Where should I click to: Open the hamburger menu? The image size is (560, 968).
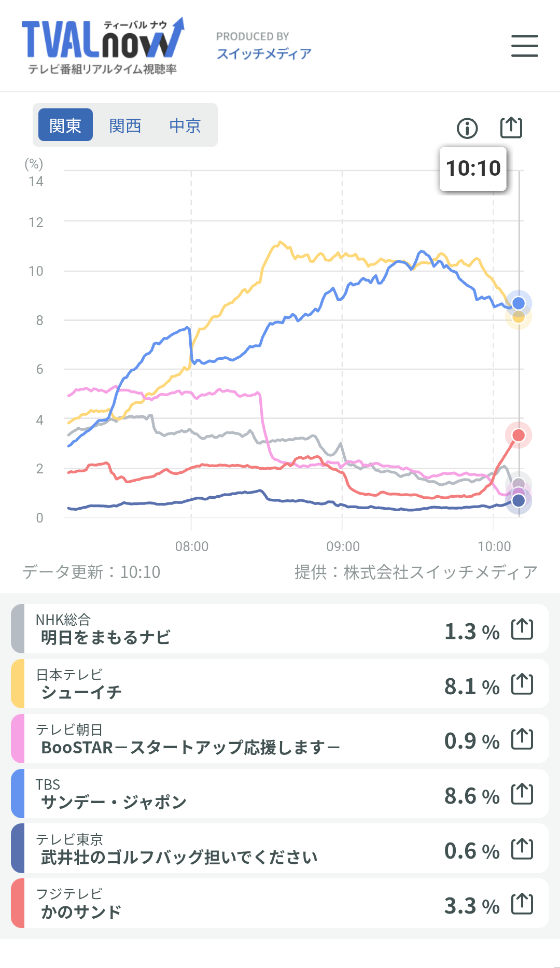point(524,46)
